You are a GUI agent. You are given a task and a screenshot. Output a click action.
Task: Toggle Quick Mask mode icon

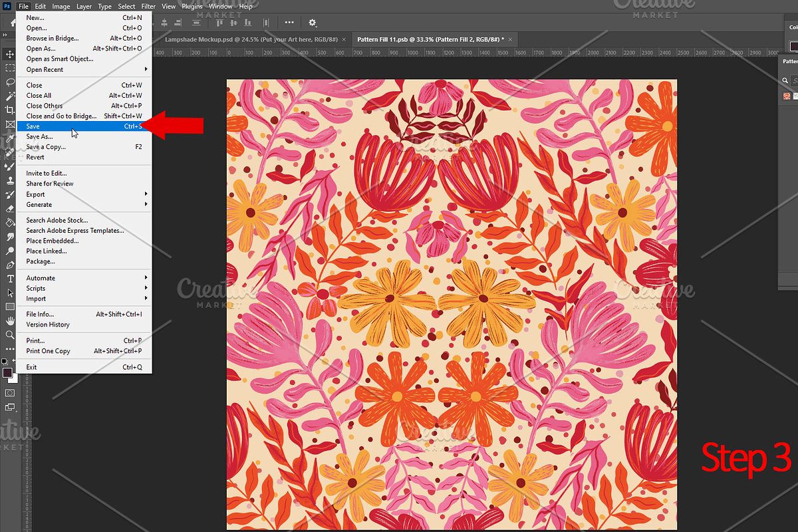coord(10,393)
